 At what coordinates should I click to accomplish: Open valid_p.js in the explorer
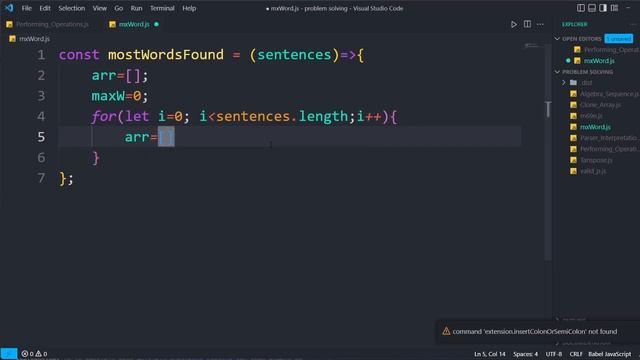coord(593,171)
